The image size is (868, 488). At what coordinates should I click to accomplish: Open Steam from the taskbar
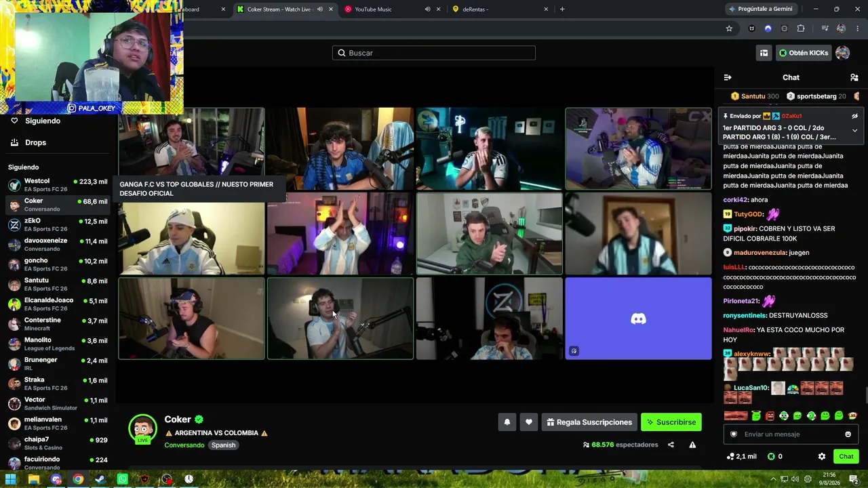pos(100,479)
